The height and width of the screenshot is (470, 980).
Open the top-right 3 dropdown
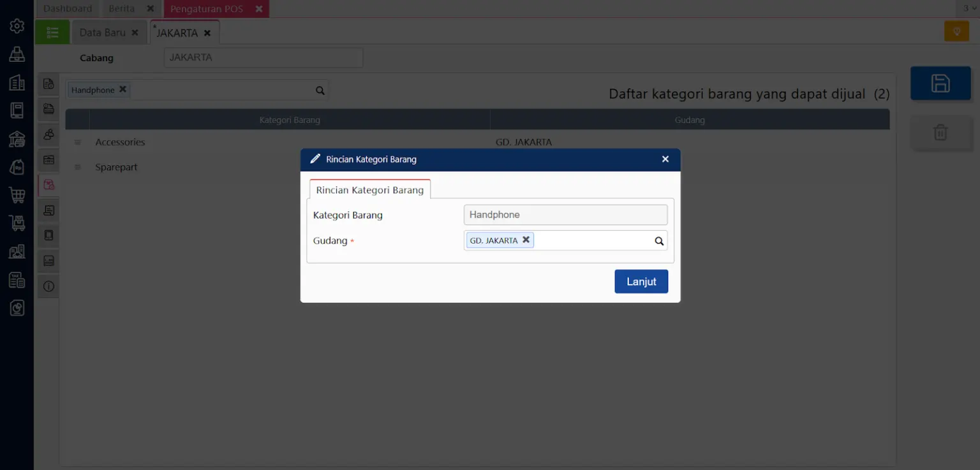[970, 8]
